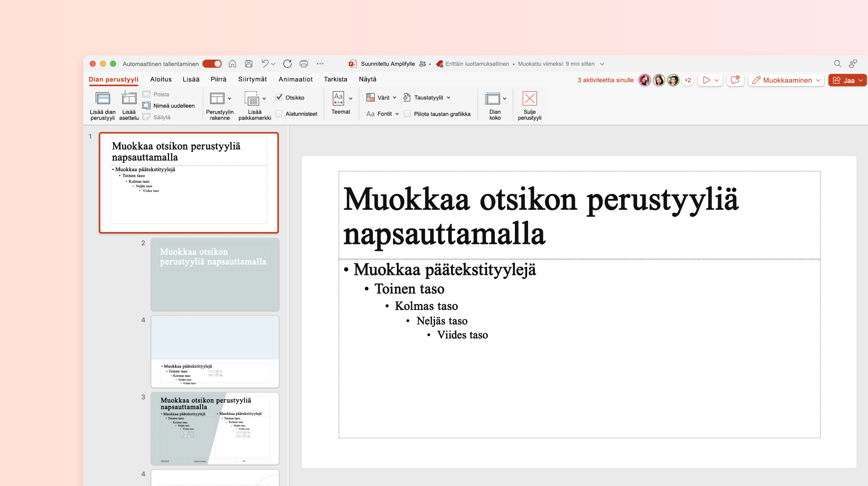Click the Redo circular arrow icon
Screen dimensions: 868x486
287,64
